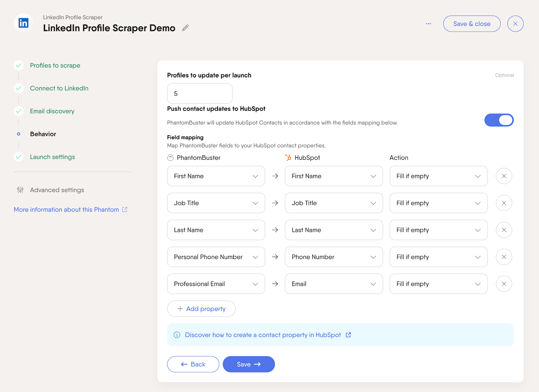
Task: Go to Profiles to scrape step
Action: [55, 65]
